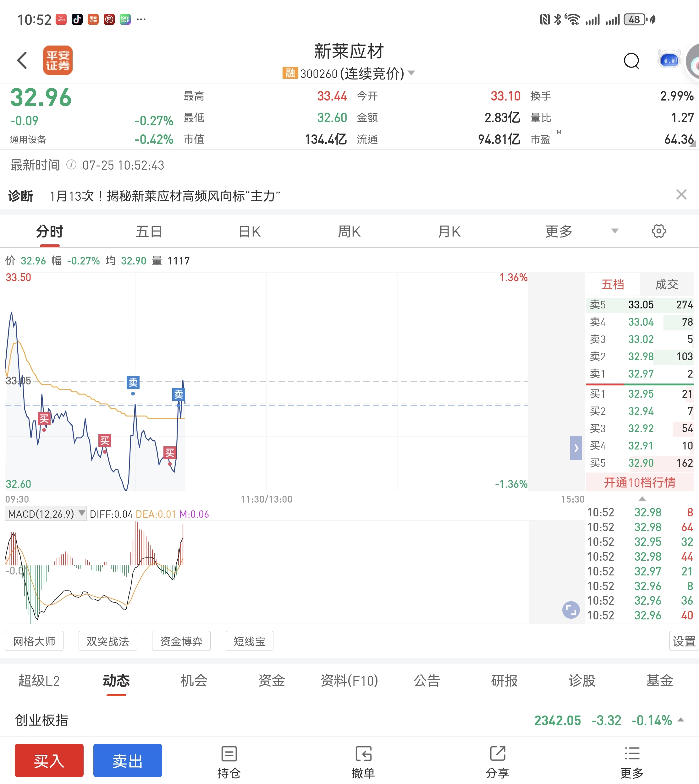Switch to 分时 chart tab
699x784 pixels.
pyautogui.click(x=50, y=232)
